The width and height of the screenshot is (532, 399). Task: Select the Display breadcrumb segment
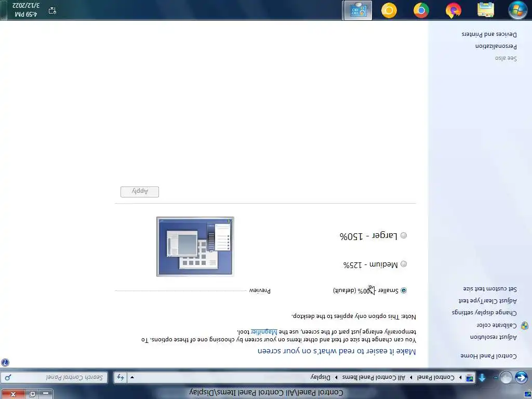[320, 377]
